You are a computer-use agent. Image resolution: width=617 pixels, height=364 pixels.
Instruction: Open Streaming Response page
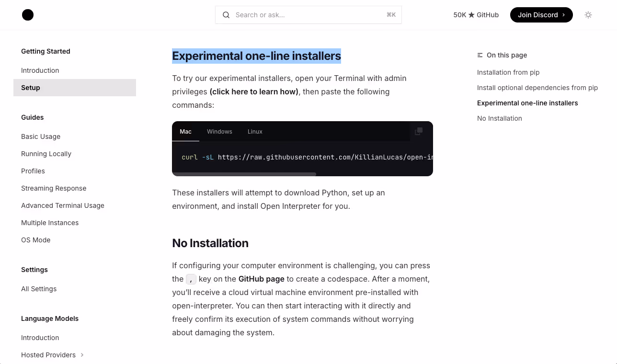pyautogui.click(x=54, y=188)
